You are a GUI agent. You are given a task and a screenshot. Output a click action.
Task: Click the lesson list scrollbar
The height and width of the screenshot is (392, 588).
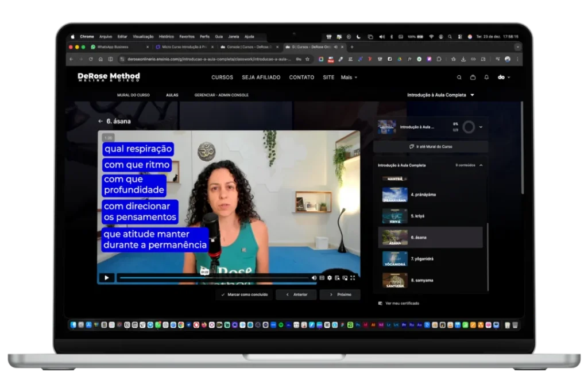pyautogui.click(x=488, y=257)
